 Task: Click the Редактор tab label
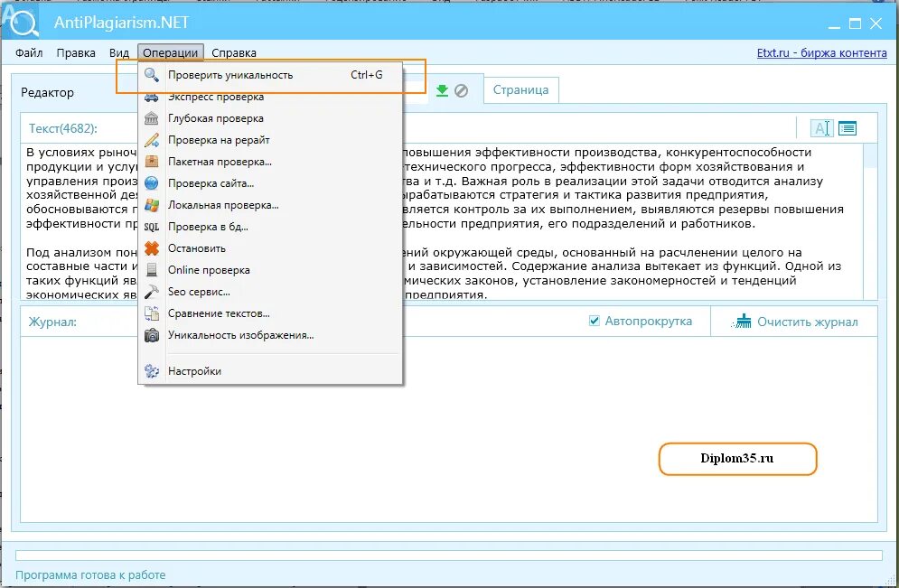(47, 92)
